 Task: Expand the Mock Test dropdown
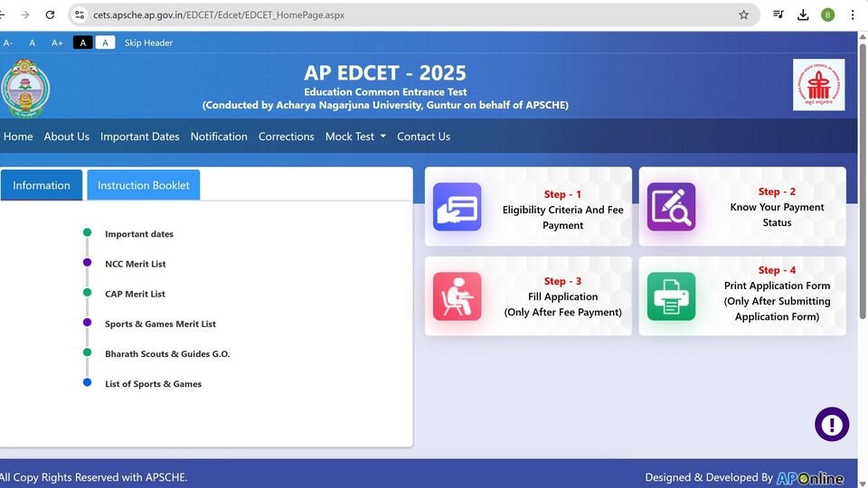pos(355,136)
